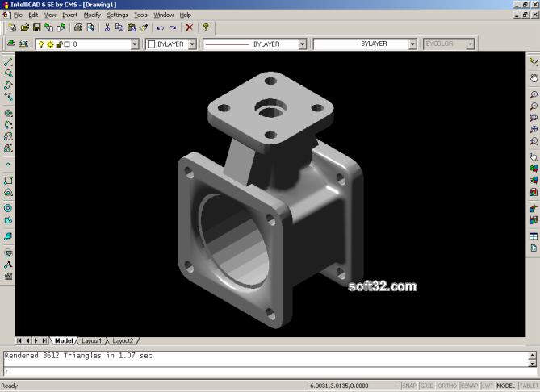The width and height of the screenshot is (540, 392).
Task: Switch to the Layout2 tab
Action: pyautogui.click(x=123, y=340)
